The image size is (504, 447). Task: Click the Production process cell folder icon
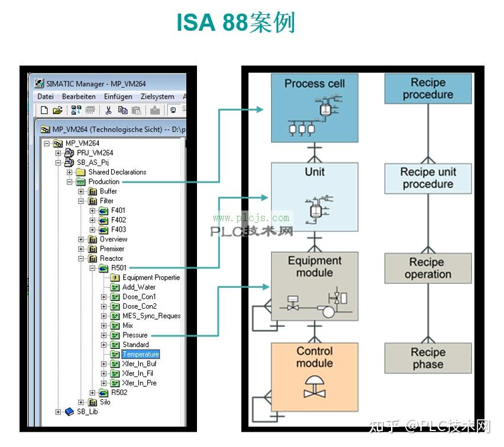[80, 182]
